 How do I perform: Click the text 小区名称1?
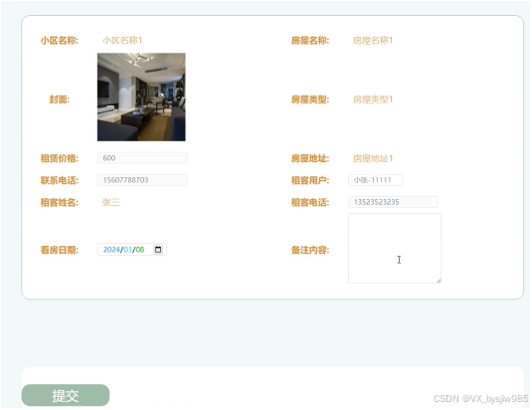click(x=122, y=41)
